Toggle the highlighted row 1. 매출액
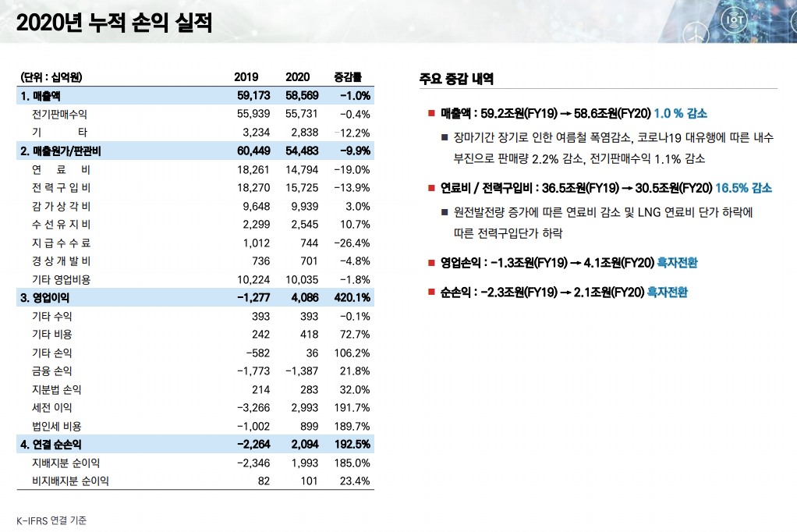Screen dimensions: 797x532 [x=156, y=95]
